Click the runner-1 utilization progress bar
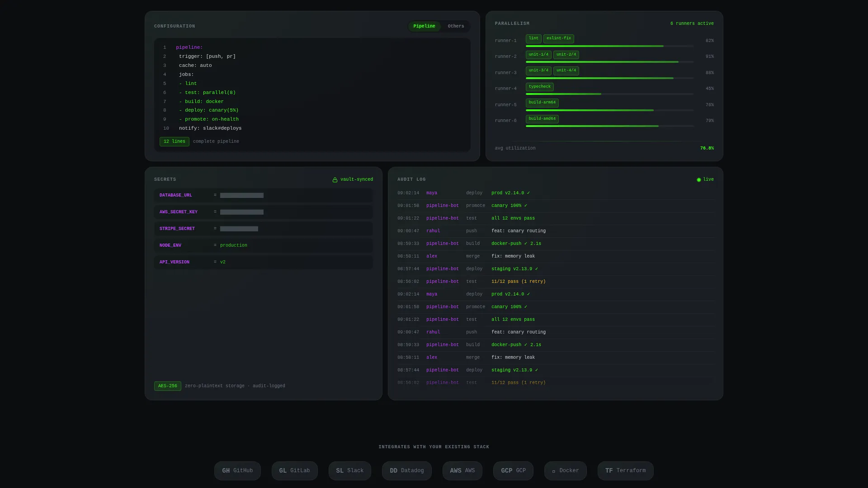The height and width of the screenshot is (488, 868). pyautogui.click(x=609, y=46)
